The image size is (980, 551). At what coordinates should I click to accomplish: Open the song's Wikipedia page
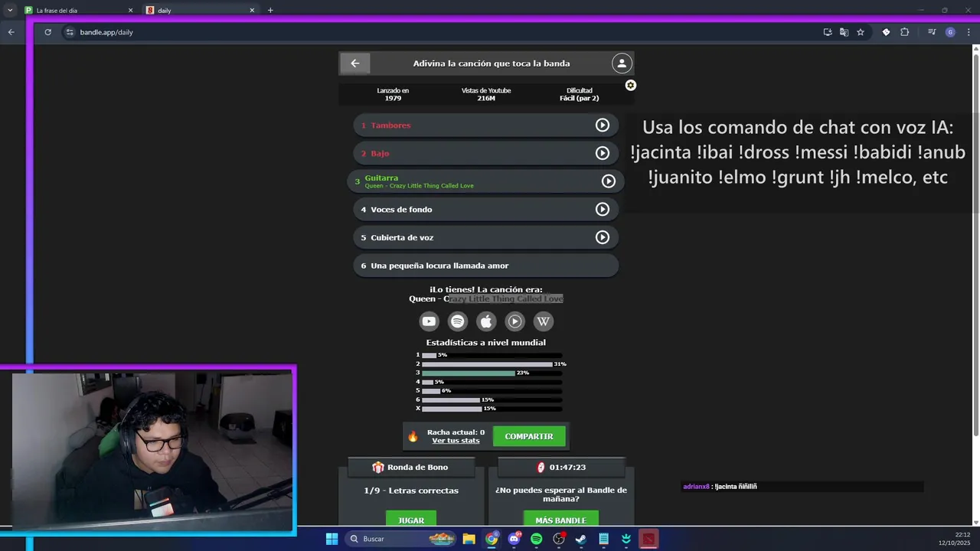[544, 321]
